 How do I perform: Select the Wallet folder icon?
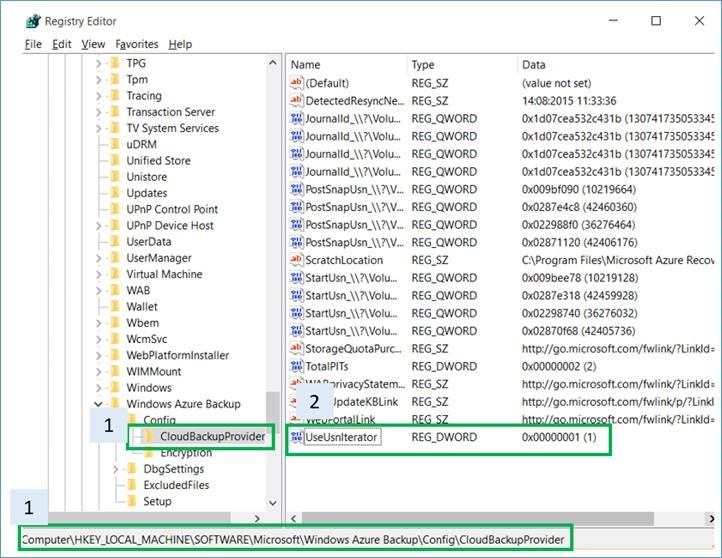115,307
